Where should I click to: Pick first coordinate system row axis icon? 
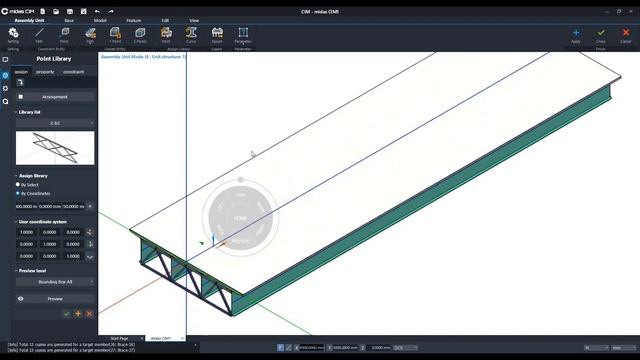(x=90, y=232)
